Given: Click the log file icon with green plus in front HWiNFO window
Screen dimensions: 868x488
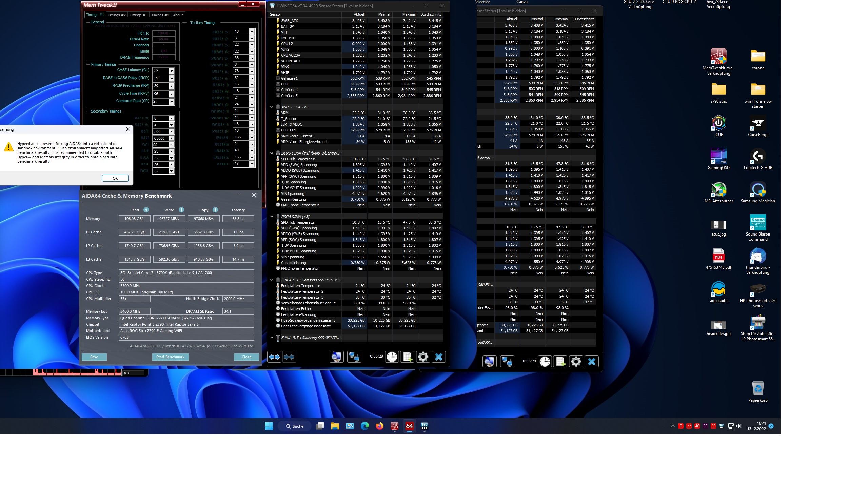Looking at the screenshot, I should tap(407, 357).
